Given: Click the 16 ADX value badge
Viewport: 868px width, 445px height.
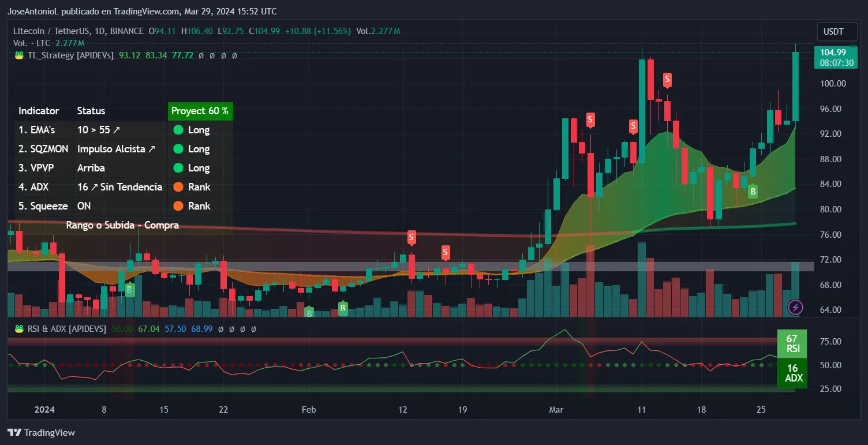Looking at the screenshot, I should [x=792, y=373].
